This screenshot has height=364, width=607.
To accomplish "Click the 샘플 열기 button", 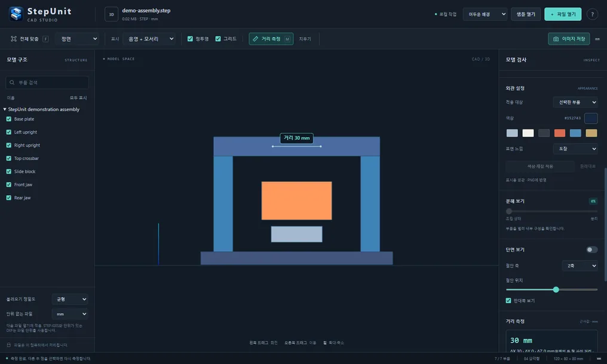I will [526, 14].
